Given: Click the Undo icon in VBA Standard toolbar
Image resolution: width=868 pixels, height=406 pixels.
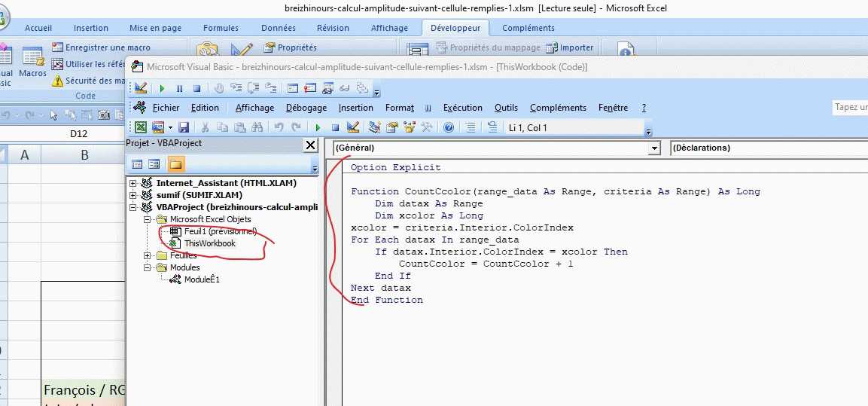Looking at the screenshot, I should tap(279, 127).
